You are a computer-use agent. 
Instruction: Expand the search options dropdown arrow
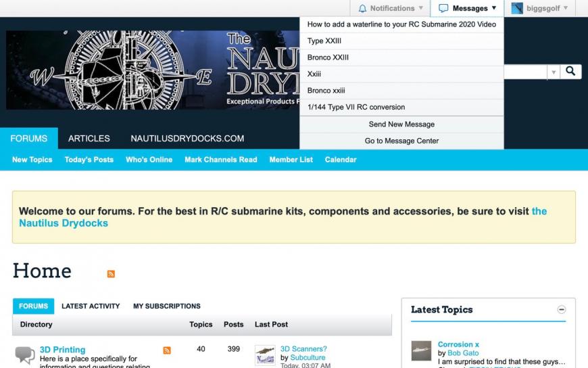coord(554,72)
